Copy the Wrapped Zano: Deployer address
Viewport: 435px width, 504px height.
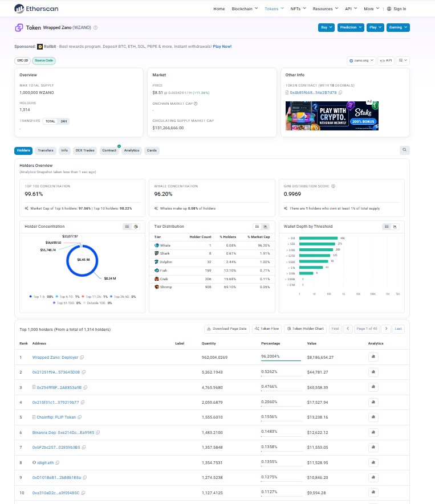(x=82, y=358)
